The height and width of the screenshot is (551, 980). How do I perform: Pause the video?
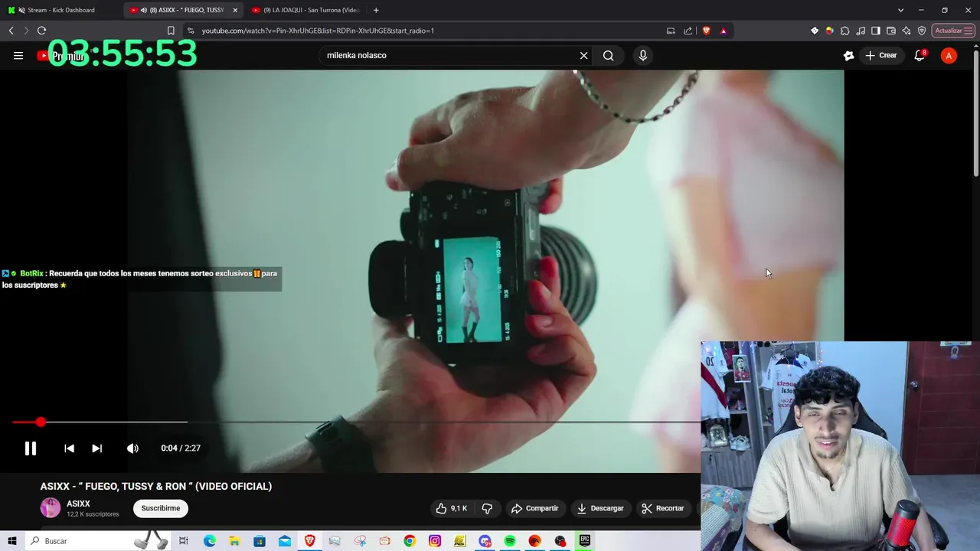click(31, 448)
